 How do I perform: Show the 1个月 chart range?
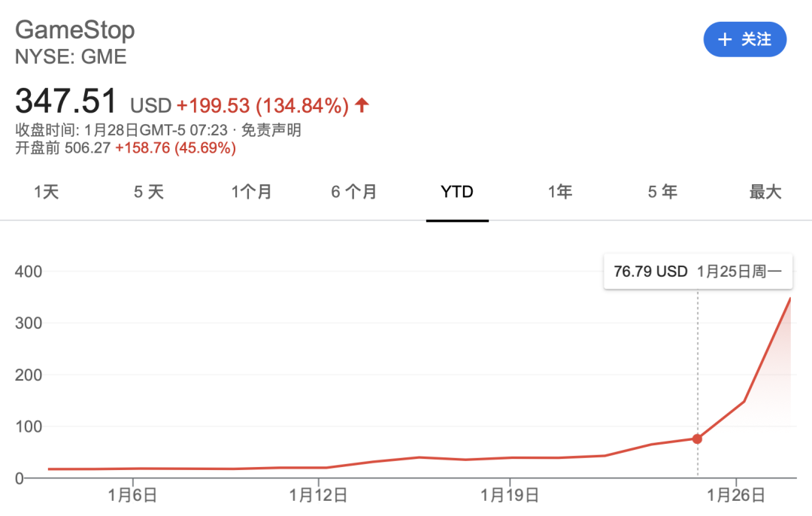pyautogui.click(x=252, y=193)
